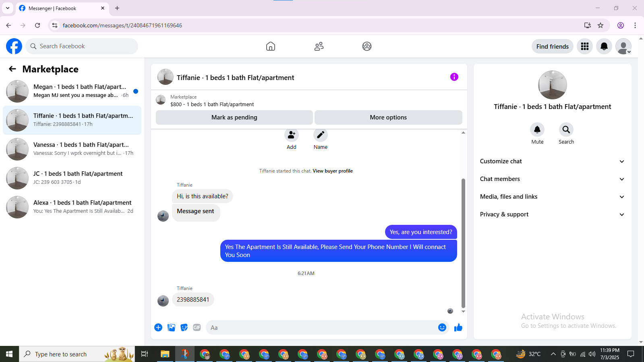Choose a GIF in composer

(197, 327)
